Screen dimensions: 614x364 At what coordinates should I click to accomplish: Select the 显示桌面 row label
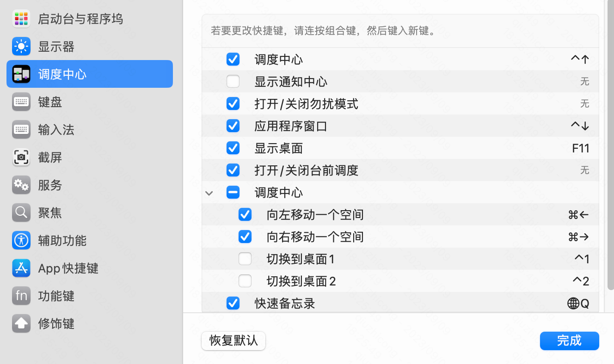[279, 148]
